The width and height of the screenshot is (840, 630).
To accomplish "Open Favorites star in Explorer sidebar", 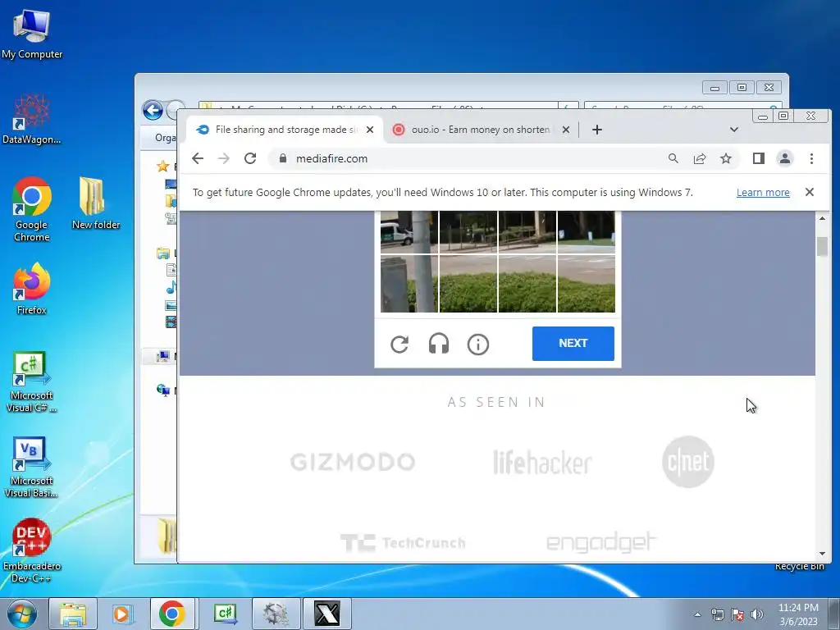I will pyautogui.click(x=163, y=166).
